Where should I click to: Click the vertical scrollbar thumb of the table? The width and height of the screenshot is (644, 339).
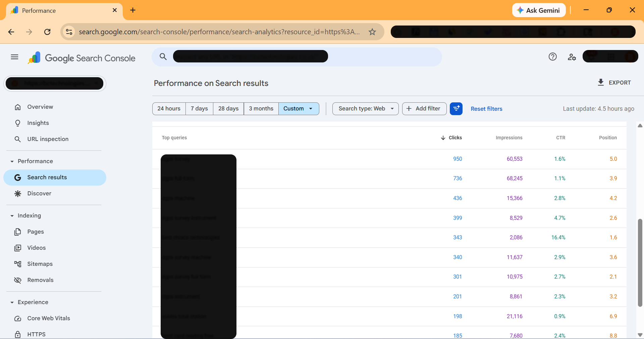[x=640, y=262]
